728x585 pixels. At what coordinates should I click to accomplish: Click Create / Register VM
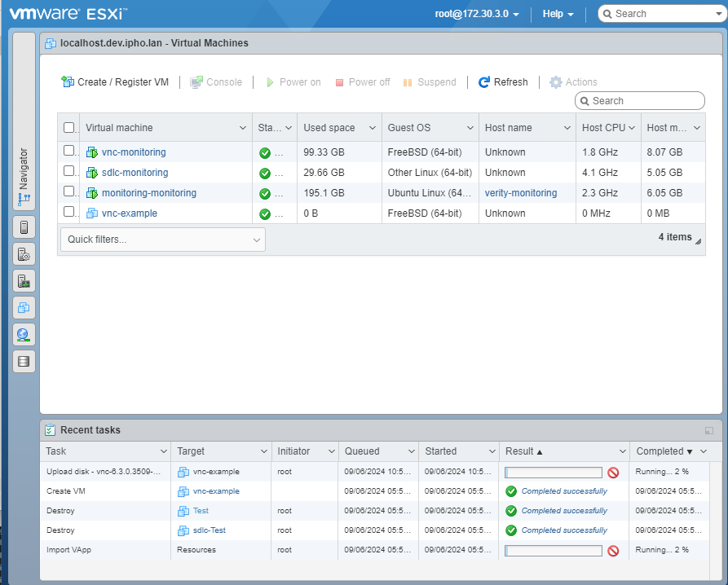(115, 82)
